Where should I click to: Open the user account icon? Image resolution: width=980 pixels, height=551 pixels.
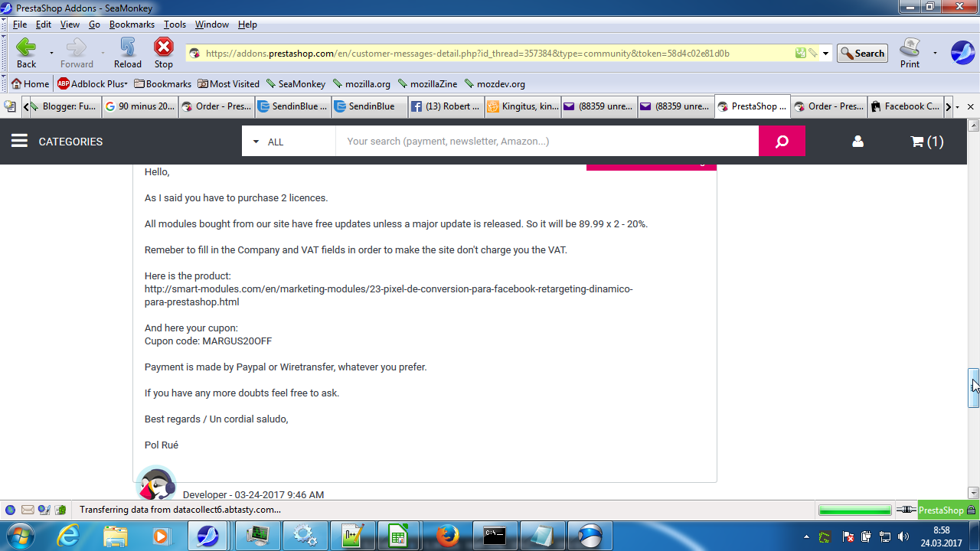[857, 142]
